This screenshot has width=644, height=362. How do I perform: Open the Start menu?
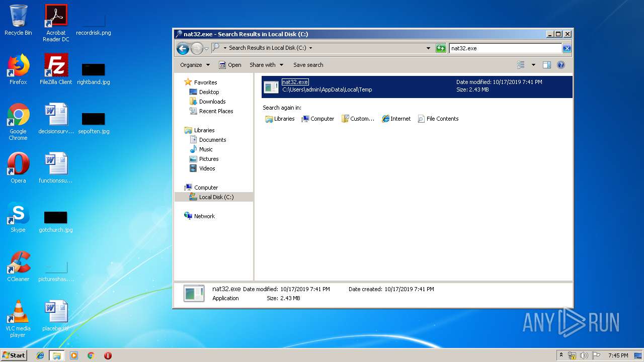pos(14,355)
